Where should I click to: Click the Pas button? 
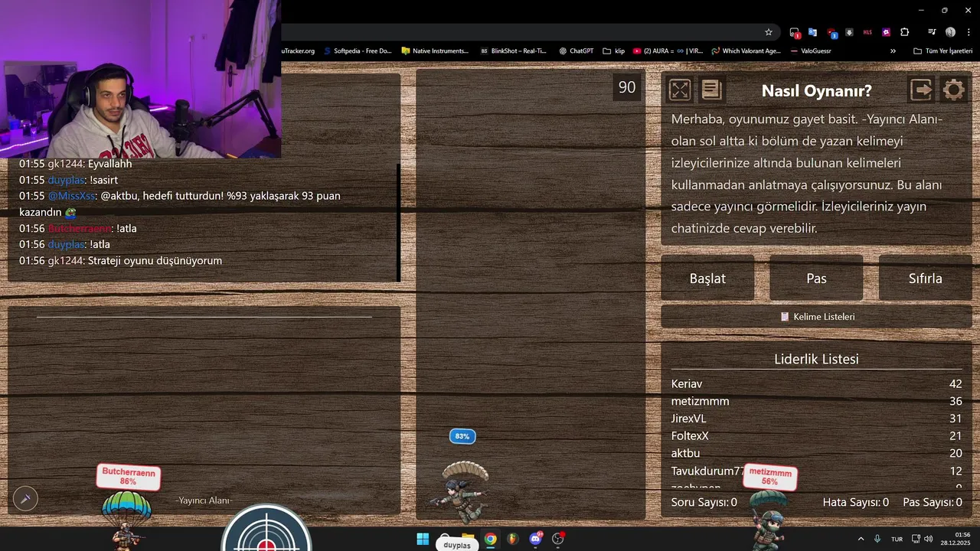816,279
